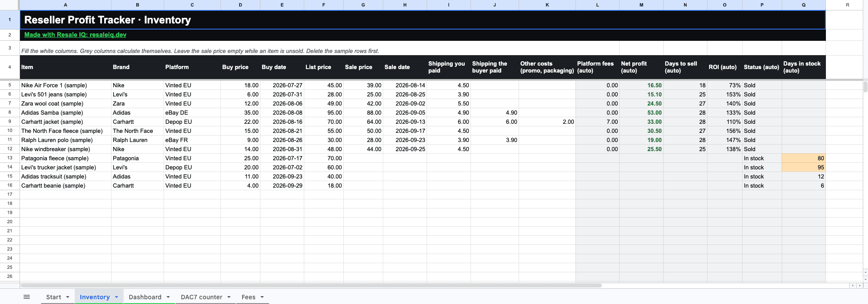Open the Inventory tab dropdown arrow
This screenshot has width=868, height=304.
coord(116,297)
